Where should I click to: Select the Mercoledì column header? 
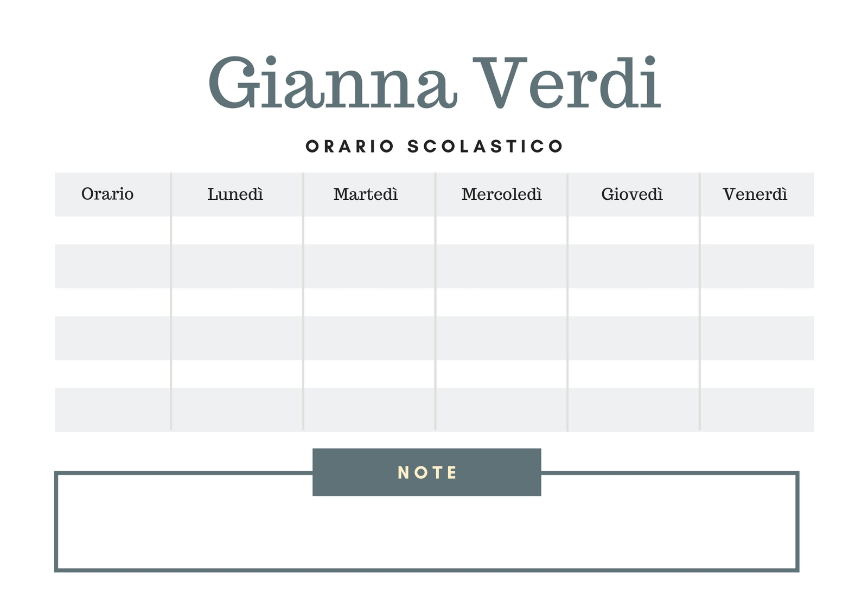(502, 194)
